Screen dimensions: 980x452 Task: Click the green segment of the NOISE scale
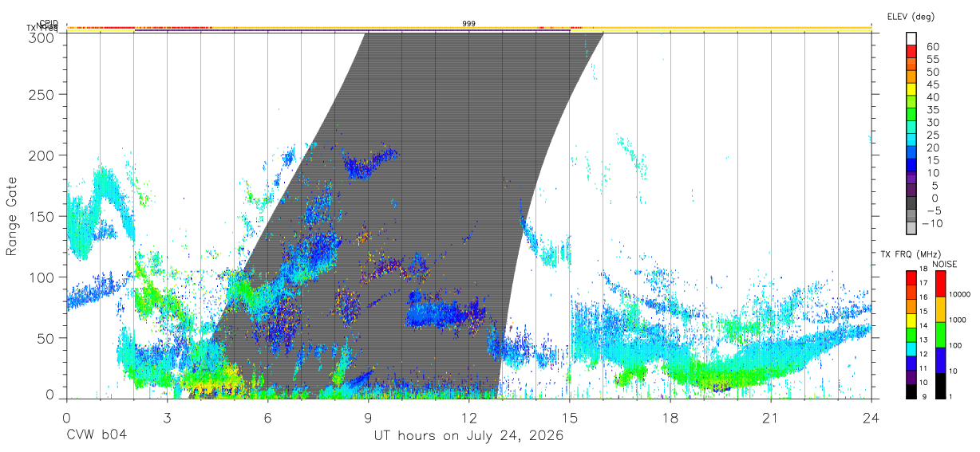click(940, 334)
